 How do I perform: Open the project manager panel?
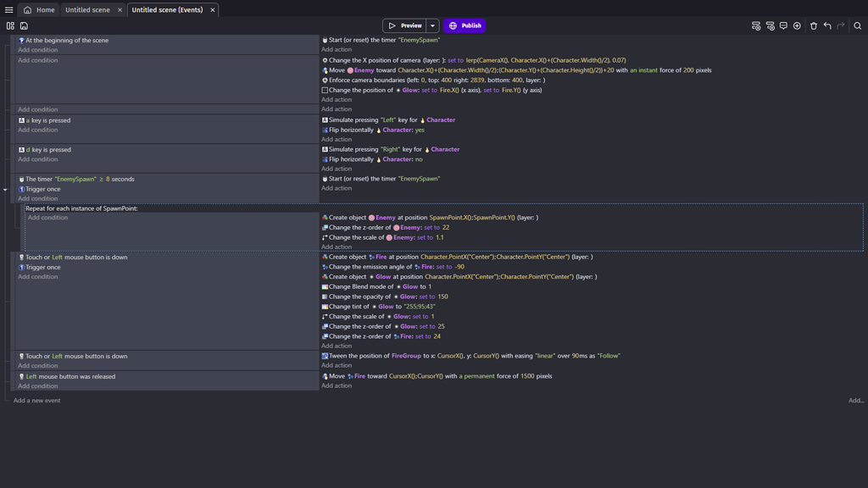pyautogui.click(x=10, y=25)
